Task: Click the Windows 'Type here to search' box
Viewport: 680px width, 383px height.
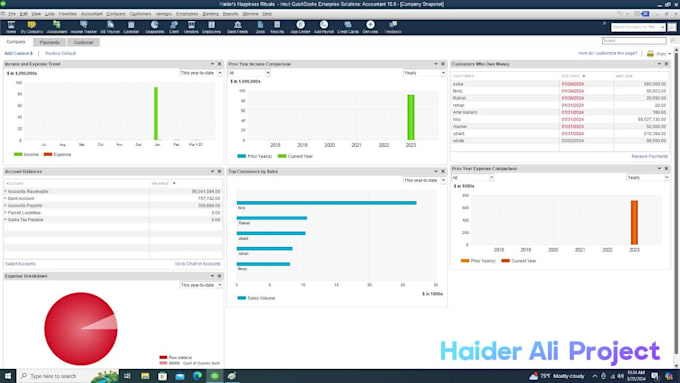Action: coord(67,376)
